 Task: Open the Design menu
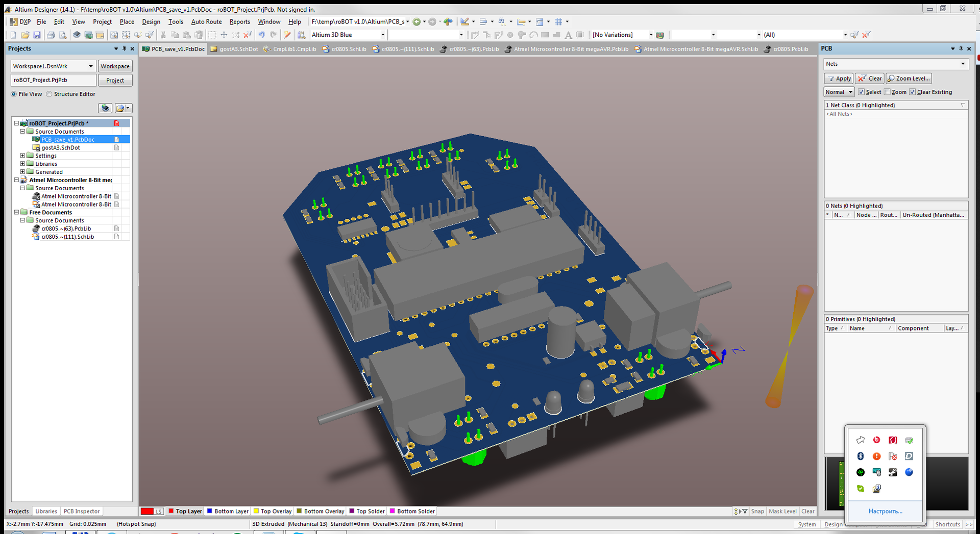pyautogui.click(x=151, y=21)
